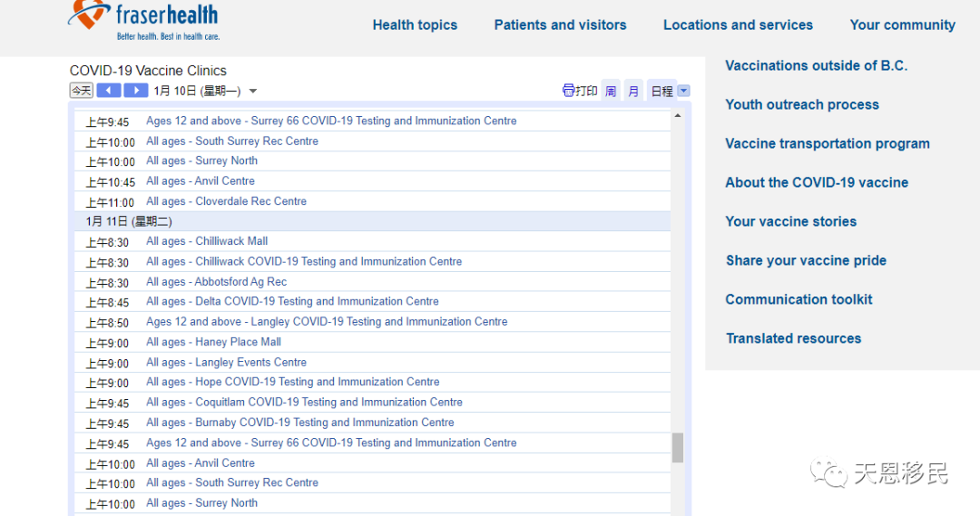Screen dimensions: 980x516
Task: Click the COVID-19 Vaccine Clinics calendar title
Action: pyautogui.click(x=148, y=71)
